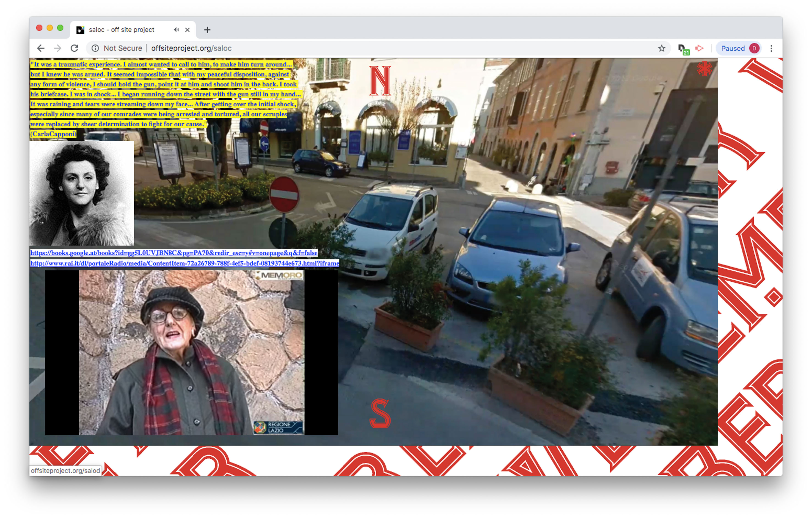Bookmark this page with the star icon
The width and height of the screenshot is (812, 518).
point(662,48)
